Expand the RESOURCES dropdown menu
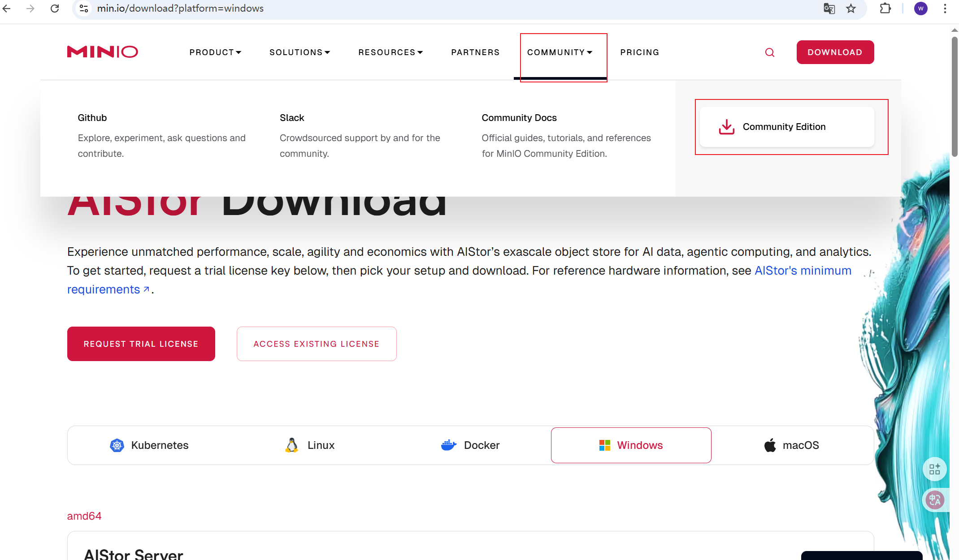 391,52
